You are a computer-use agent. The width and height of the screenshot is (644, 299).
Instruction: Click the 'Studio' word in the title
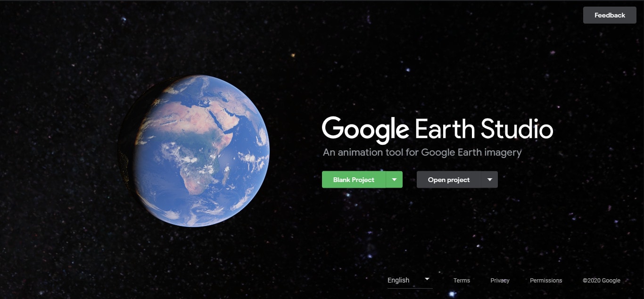click(516, 128)
